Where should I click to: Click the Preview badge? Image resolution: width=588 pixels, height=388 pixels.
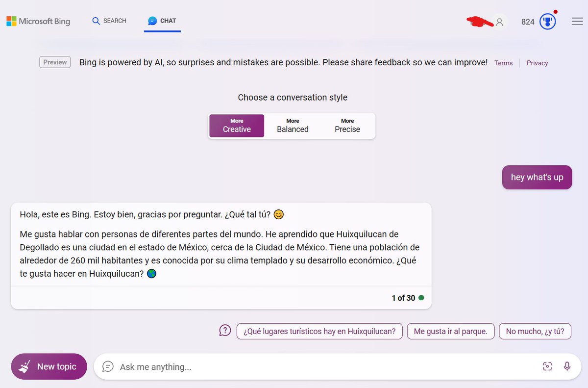(55, 62)
